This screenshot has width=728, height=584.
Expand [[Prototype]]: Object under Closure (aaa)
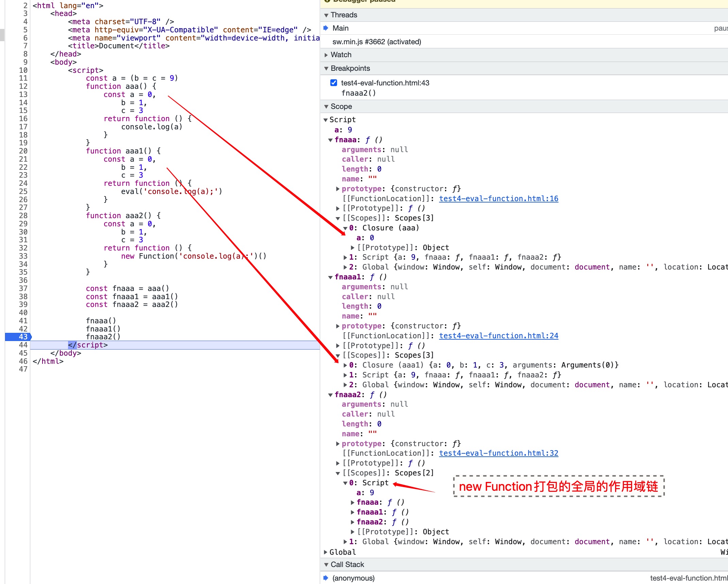tap(353, 247)
